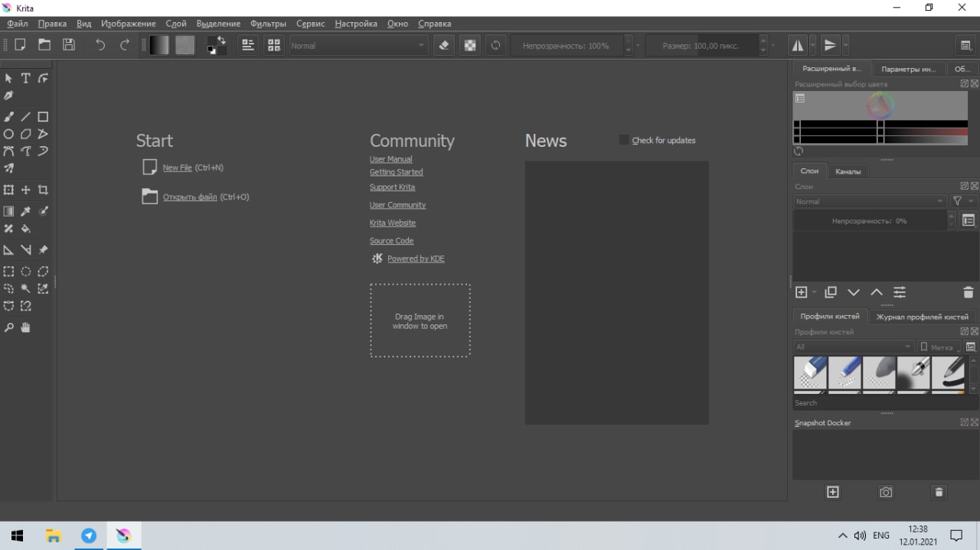
Task: Click the color triangle in advanced color selector
Action: coord(880,106)
